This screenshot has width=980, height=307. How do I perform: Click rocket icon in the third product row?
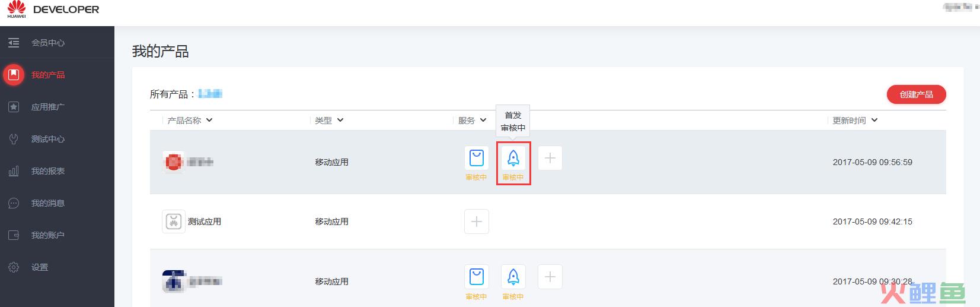point(513,277)
